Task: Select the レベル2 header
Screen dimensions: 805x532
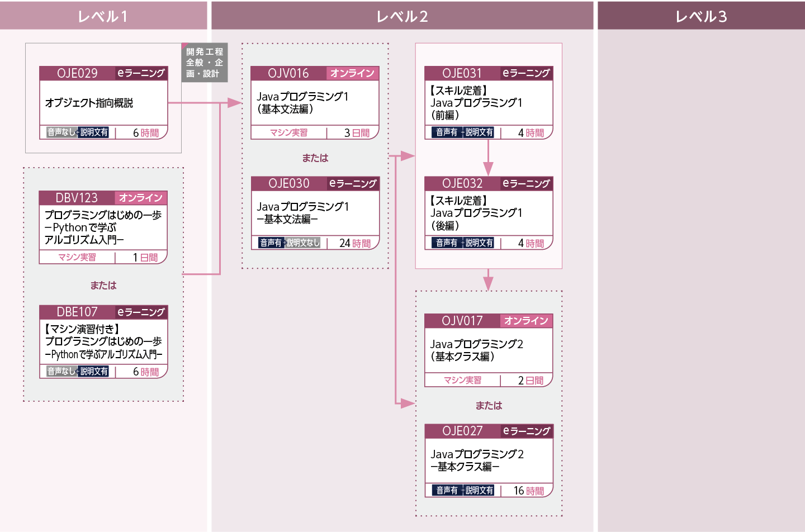Action: pos(402,16)
